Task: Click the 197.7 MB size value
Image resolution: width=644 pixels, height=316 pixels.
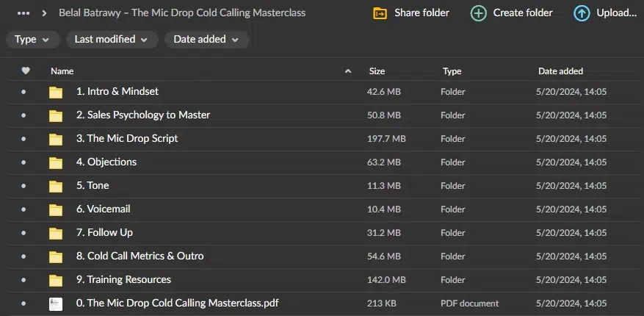Action: 386,139
